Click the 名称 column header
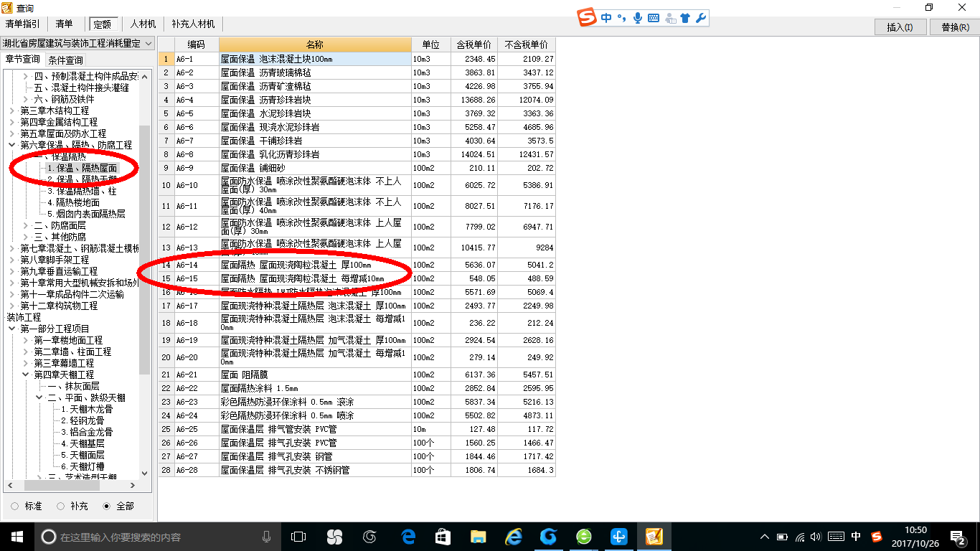The width and height of the screenshot is (980, 551). 315,44
